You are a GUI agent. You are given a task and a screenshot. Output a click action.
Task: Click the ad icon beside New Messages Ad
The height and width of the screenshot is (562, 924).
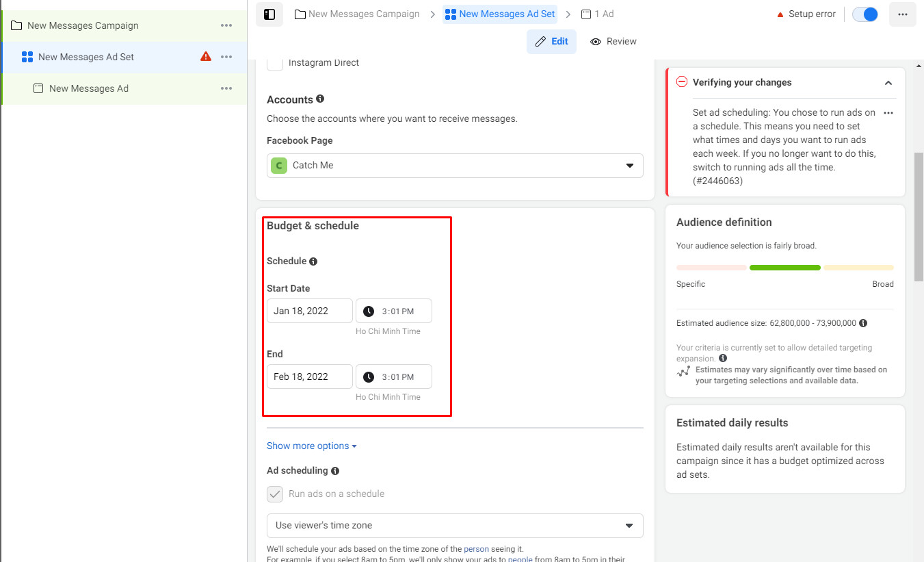[x=38, y=88]
